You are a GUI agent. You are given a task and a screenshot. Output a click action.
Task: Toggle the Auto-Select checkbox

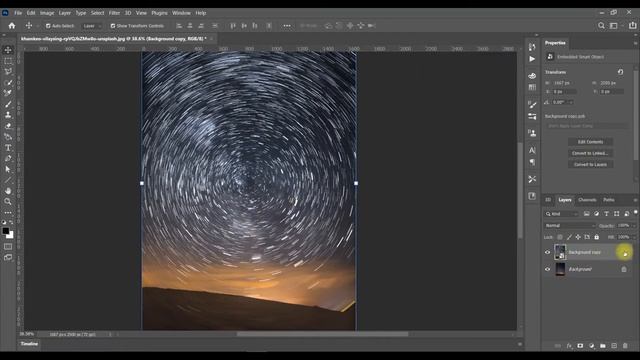48,26
